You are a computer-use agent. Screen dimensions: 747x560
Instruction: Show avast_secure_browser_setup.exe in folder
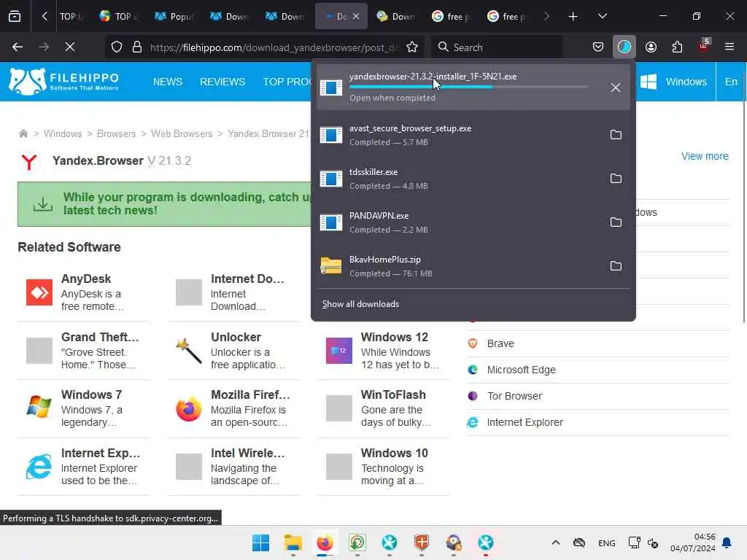click(x=616, y=135)
